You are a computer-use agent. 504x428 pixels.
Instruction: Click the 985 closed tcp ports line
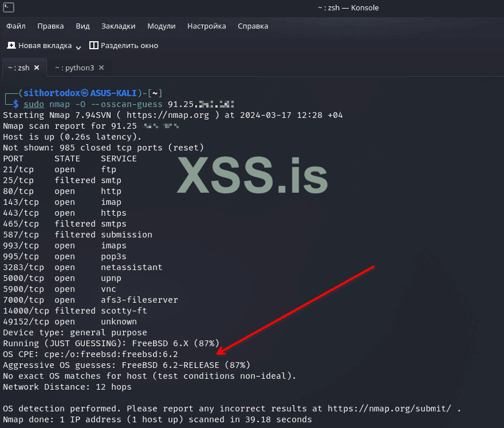coord(104,148)
